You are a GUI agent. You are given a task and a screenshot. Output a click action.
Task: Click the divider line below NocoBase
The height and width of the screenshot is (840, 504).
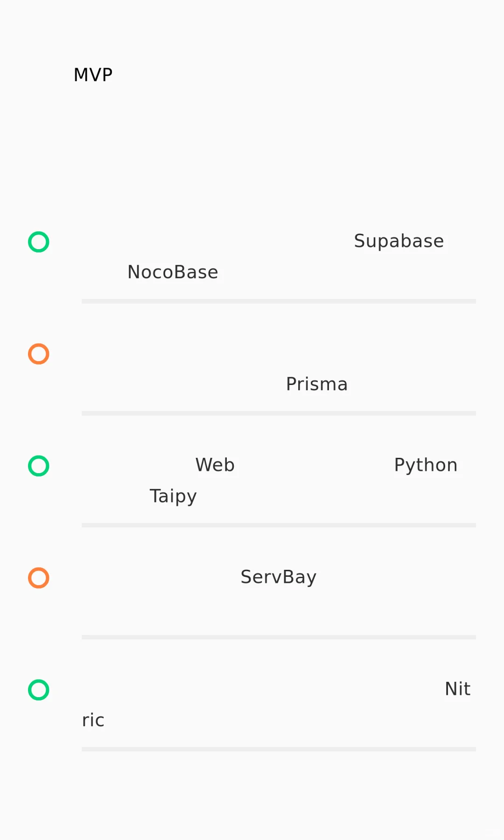(279, 301)
